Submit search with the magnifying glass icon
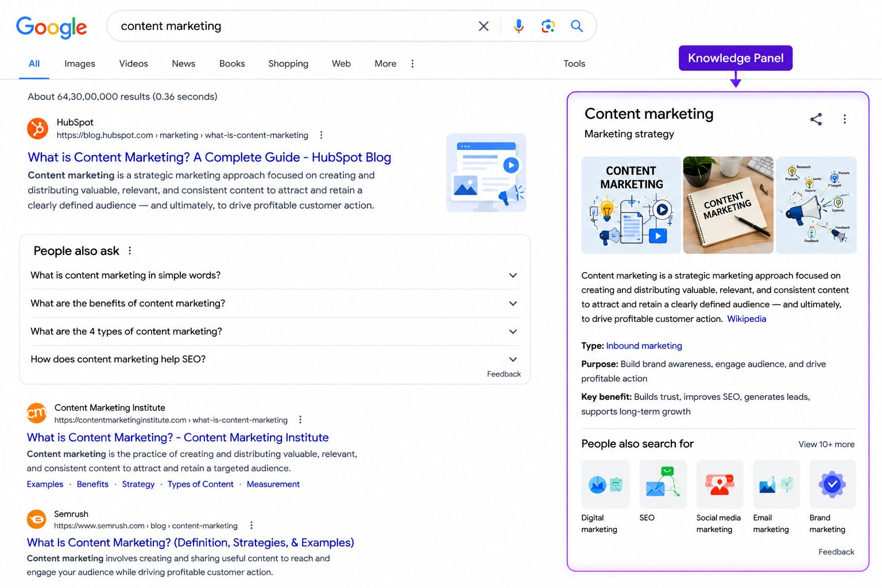This screenshot has height=588, width=882. [577, 26]
